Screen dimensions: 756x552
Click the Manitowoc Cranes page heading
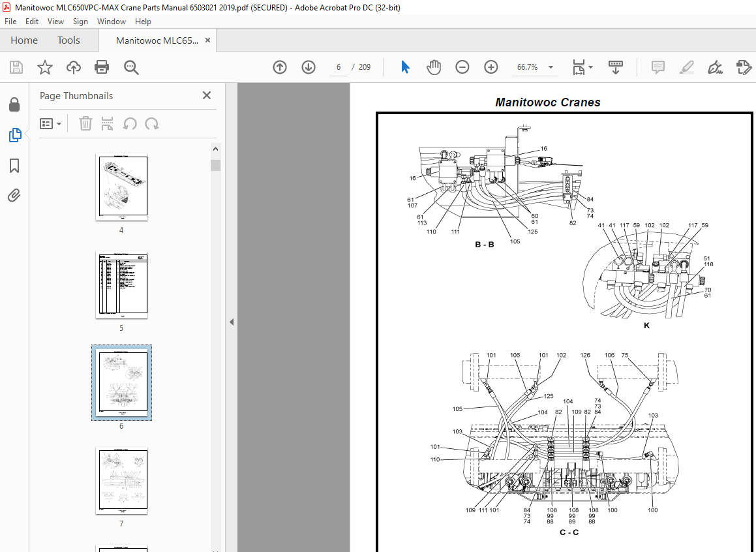548,102
